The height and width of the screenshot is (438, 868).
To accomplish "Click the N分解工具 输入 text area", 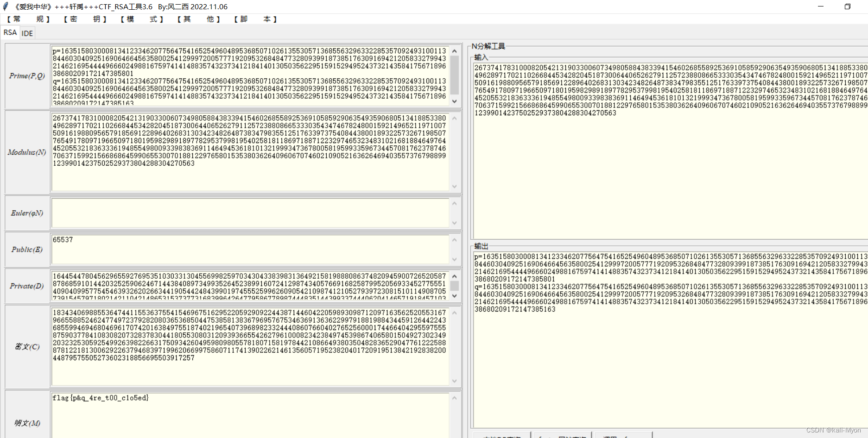I will click(671, 150).
